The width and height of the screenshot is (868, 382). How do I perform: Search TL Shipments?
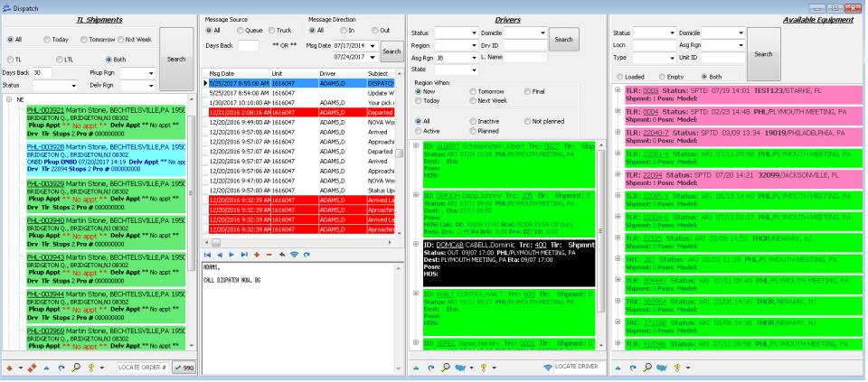pos(176,60)
